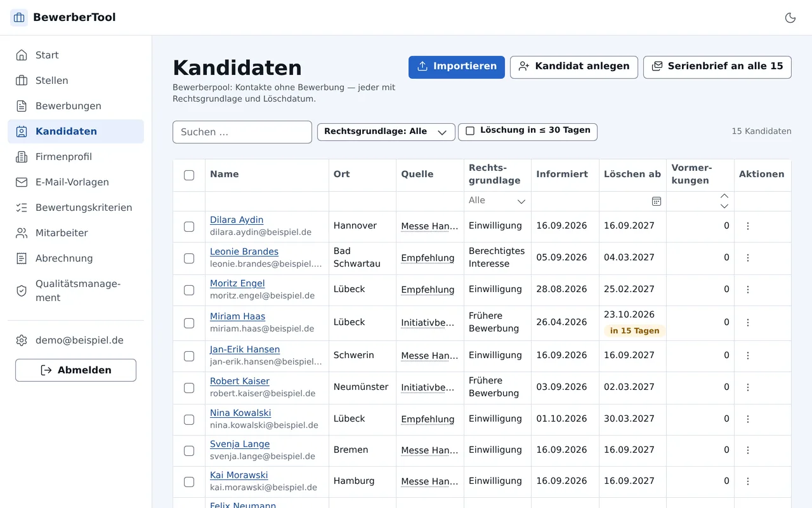812x508 pixels.
Task: Enable Löschung in ≤ 30 Tagen filter
Action: [x=528, y=131]
